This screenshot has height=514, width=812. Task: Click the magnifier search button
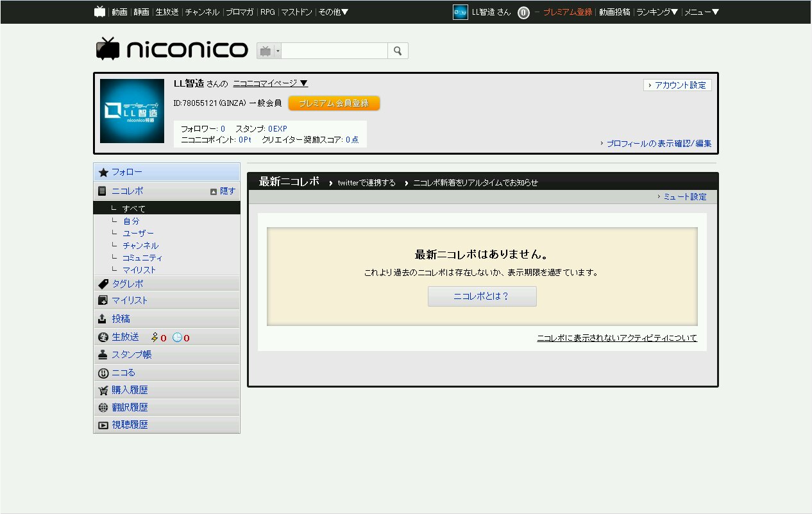[398, 51]
